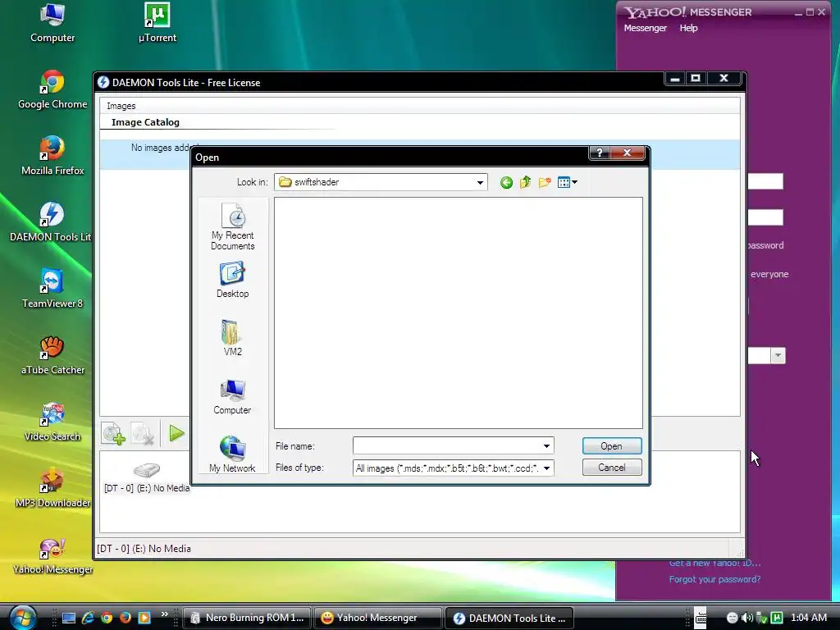Minimize the DAEMON Tools Lite window
Screen dimensions: 840x630
tap(675, 79)
